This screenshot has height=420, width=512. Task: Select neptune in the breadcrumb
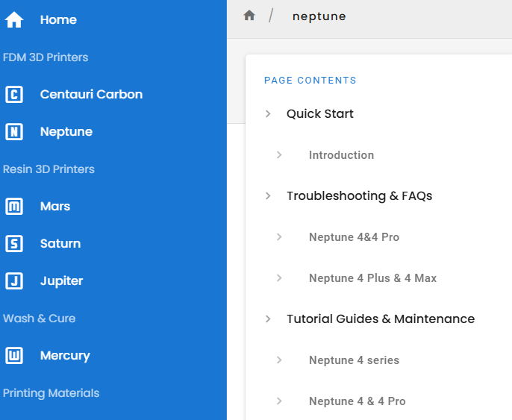point(319,16)
